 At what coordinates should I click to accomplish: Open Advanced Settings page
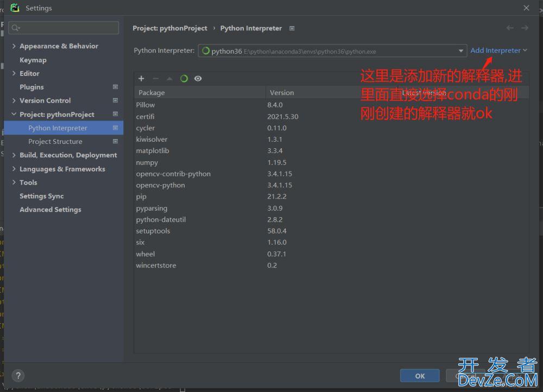(x=50, y=210)
